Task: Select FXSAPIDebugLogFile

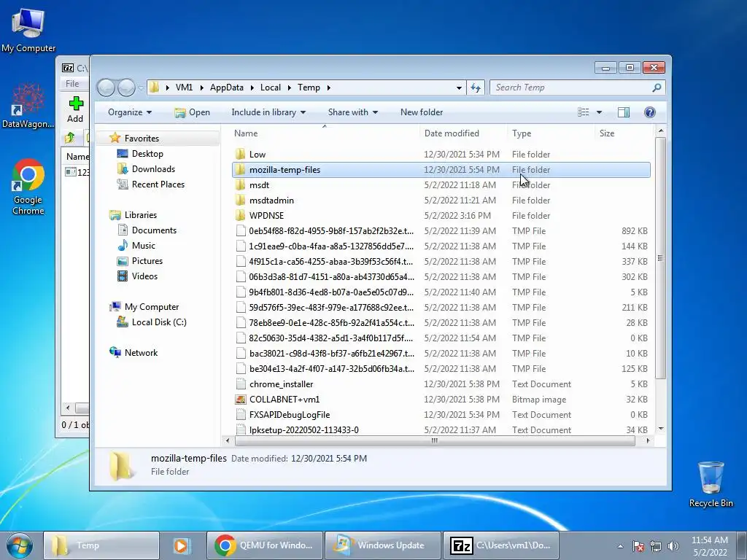Action: (x=441, y=415)
